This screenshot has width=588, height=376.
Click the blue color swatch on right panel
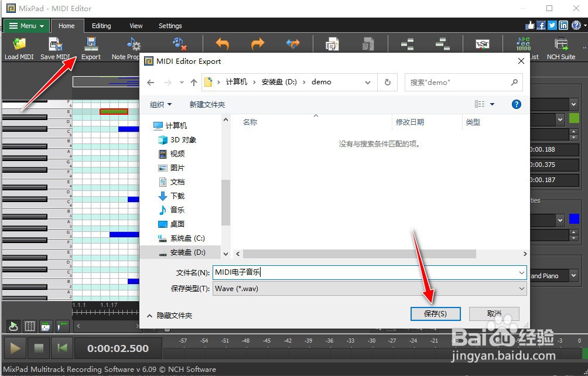pos(574,218)
